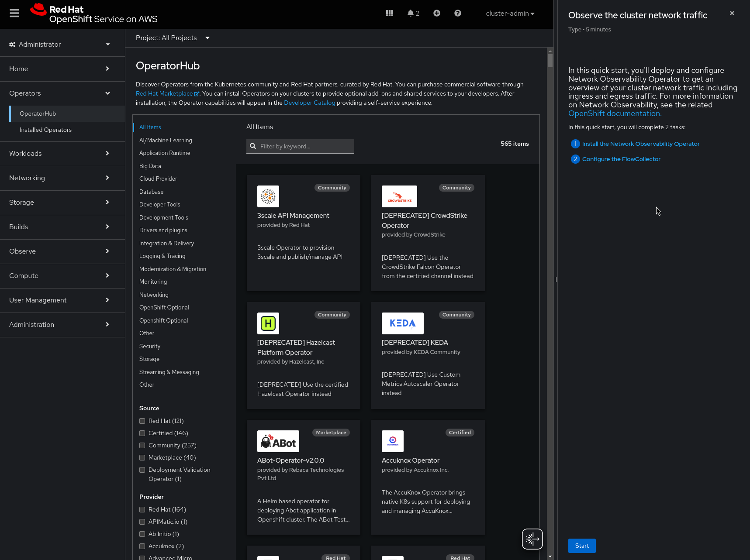Click step 1 number badge
750x560 pixels.
pyautogui.click(x=575, y=144)
